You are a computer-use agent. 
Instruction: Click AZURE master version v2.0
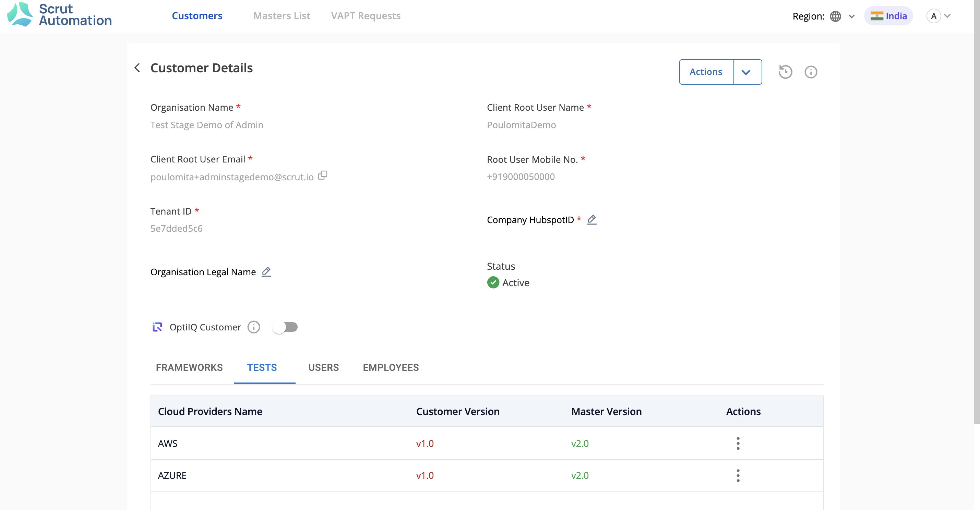click(x=580, y=475)
